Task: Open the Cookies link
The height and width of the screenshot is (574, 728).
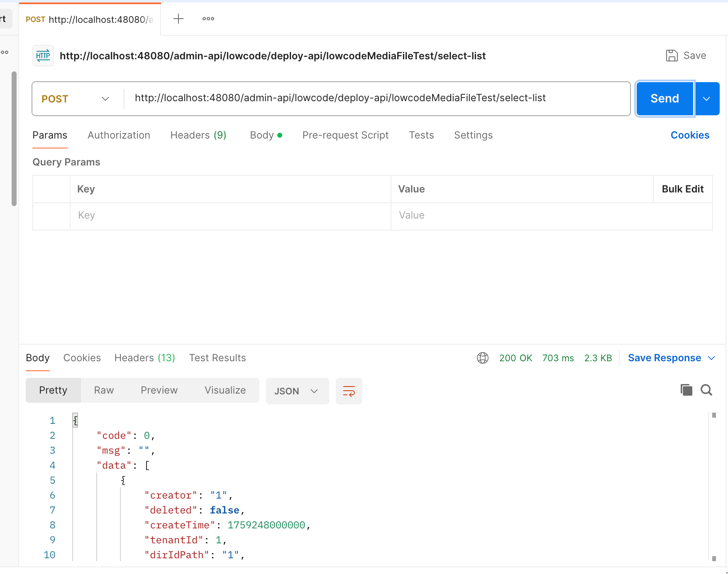Action: 690,135
